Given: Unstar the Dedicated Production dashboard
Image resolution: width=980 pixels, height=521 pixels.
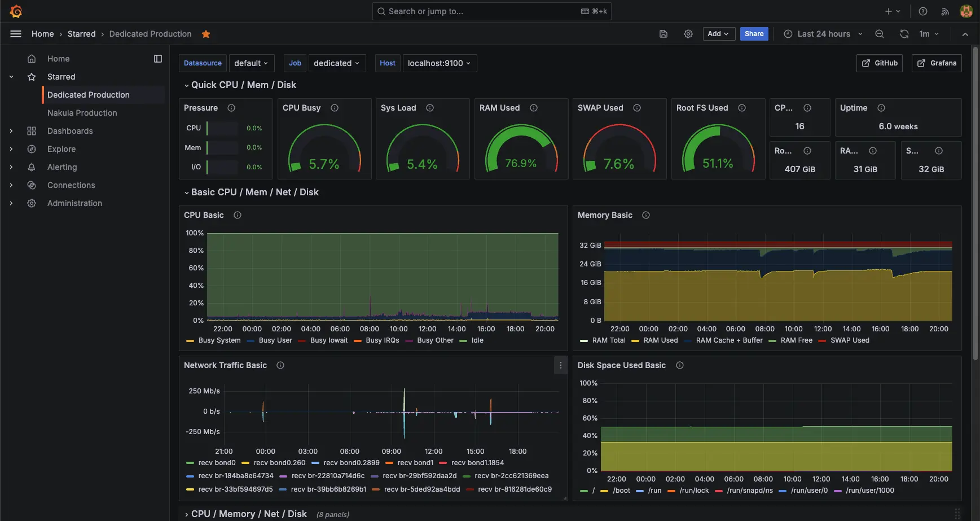Looking at the screenshot, I should tap(206, 34).
